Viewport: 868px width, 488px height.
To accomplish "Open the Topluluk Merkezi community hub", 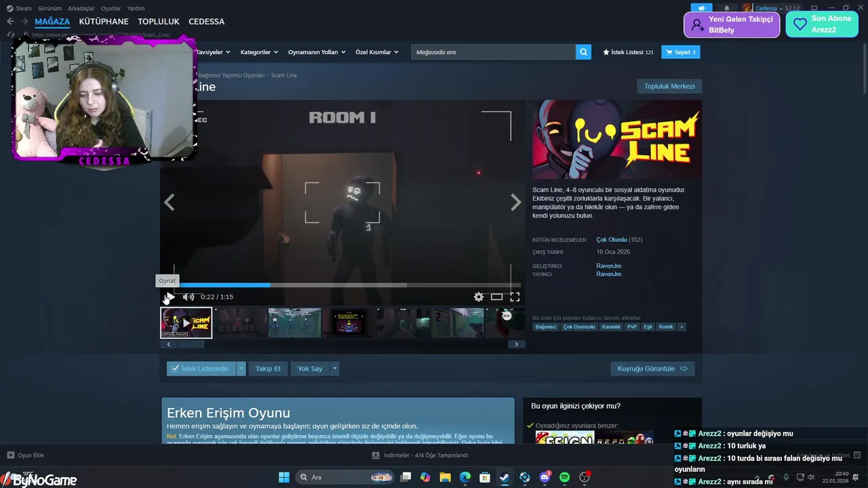I will (669, 86).
